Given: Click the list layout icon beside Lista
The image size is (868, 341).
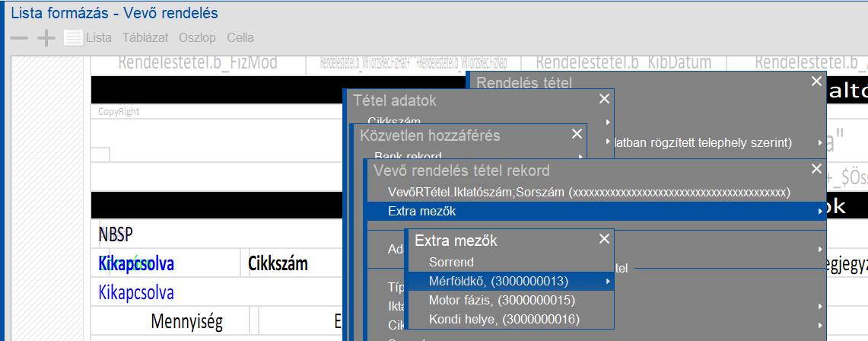Looking at the screenshot, I should 73,38.
